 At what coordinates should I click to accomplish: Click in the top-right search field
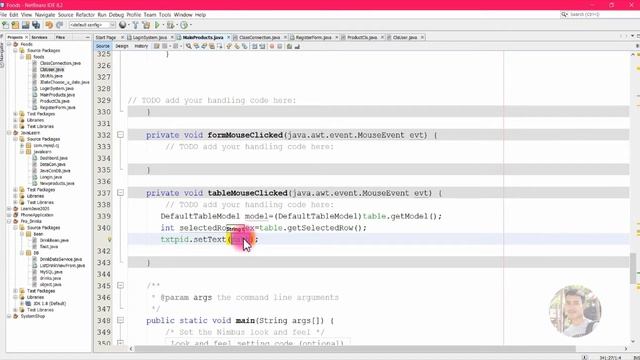coord(600,14)
